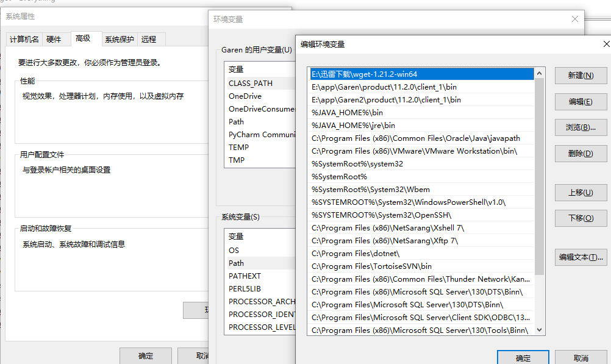Select the Client SDK\ODBC\13... entry

pos(421,318)
